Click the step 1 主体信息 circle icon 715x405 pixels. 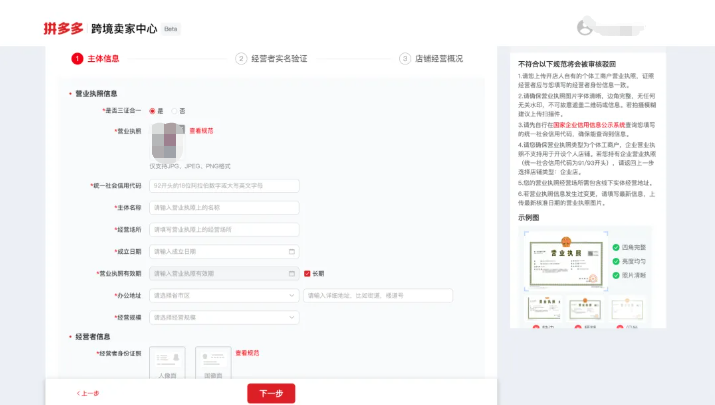pos(77,59)
